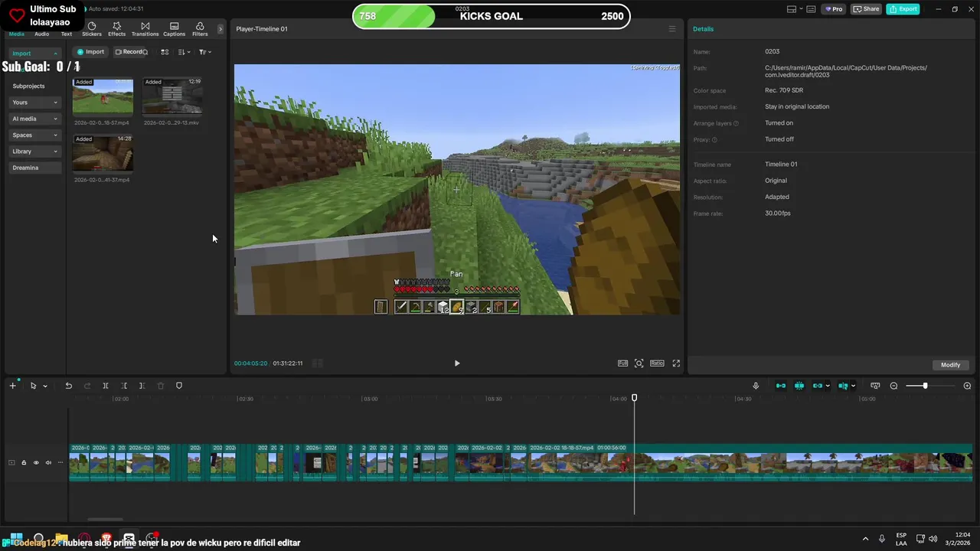Open the layout icon in title bar
This screenshot has width=980, height=551.
(x=792, y=9)
